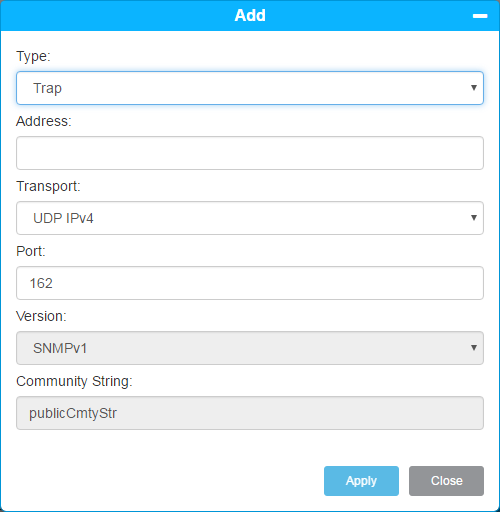Click the Transport label
The height and width of the screenshot is (512, 500).
(x=48, y=186)
